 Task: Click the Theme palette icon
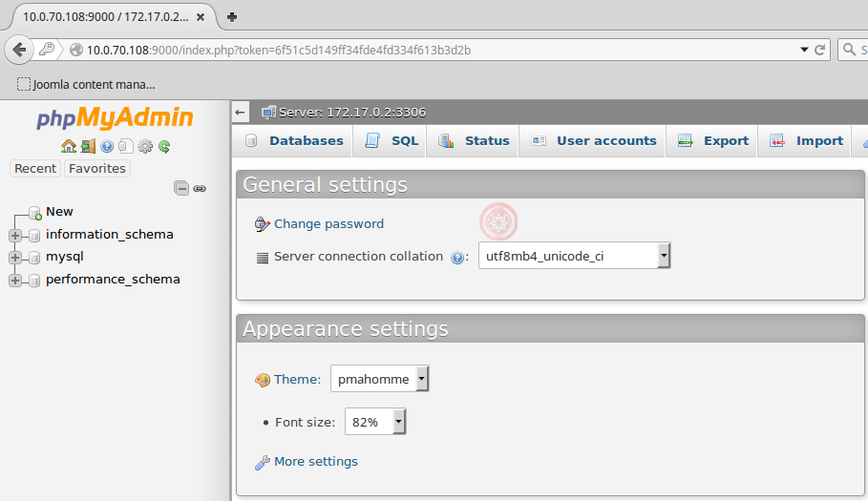coord(263,380)
